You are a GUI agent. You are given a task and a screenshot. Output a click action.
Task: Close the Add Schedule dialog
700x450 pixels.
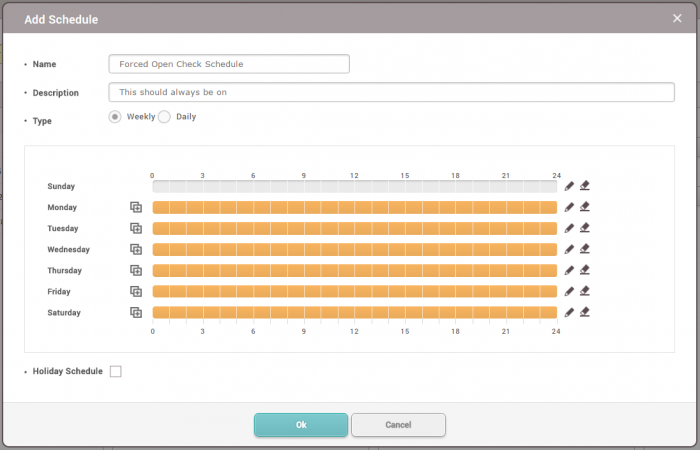coord(676,18)
